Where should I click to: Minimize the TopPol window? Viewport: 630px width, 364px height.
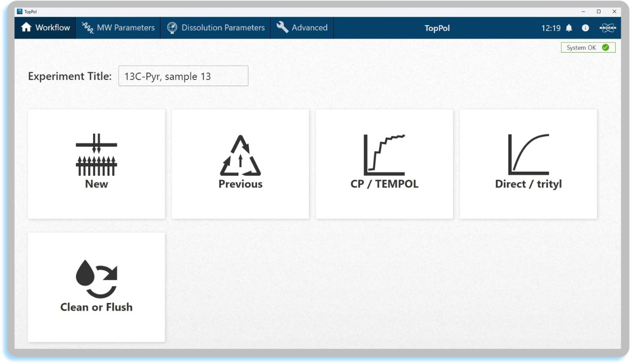pyautogui.click(x=583, y=11)
